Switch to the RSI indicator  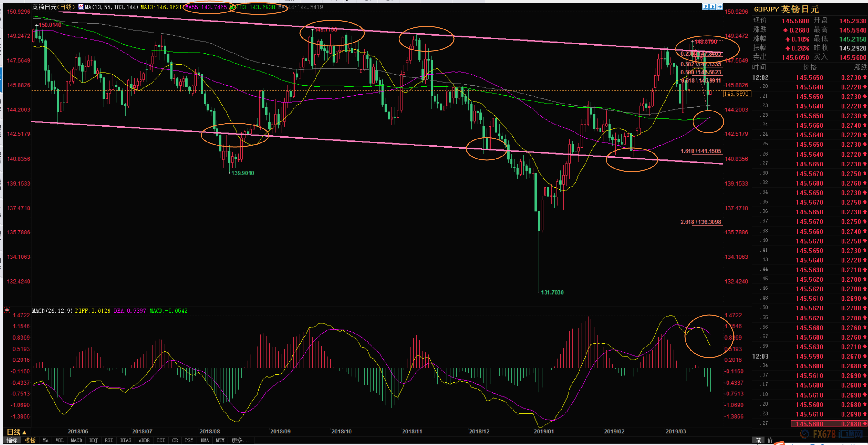pyautogui.click(x=109, y=440)
